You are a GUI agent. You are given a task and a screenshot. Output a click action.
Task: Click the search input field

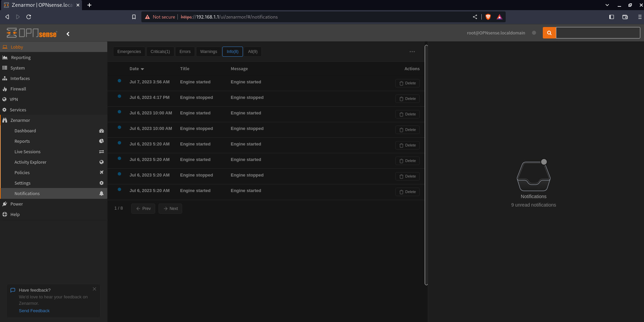tap(598, 33)
